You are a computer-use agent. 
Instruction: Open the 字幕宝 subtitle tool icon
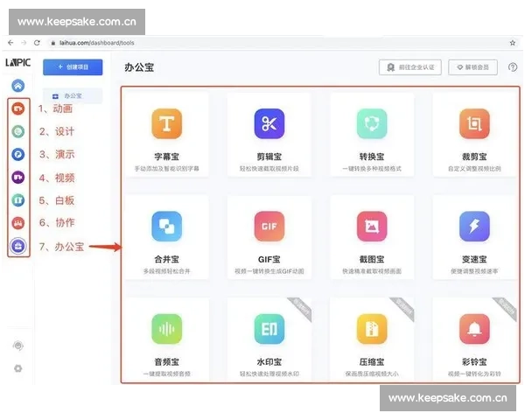[167, 123]
